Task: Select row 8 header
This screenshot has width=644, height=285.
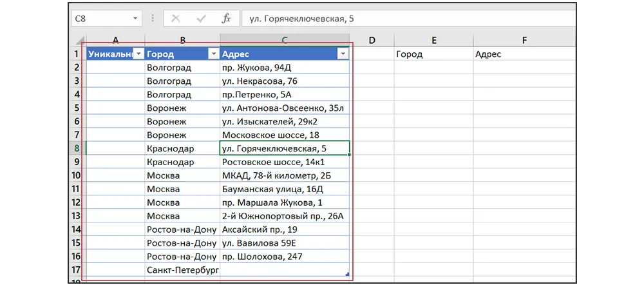Action: click(77, 148)
